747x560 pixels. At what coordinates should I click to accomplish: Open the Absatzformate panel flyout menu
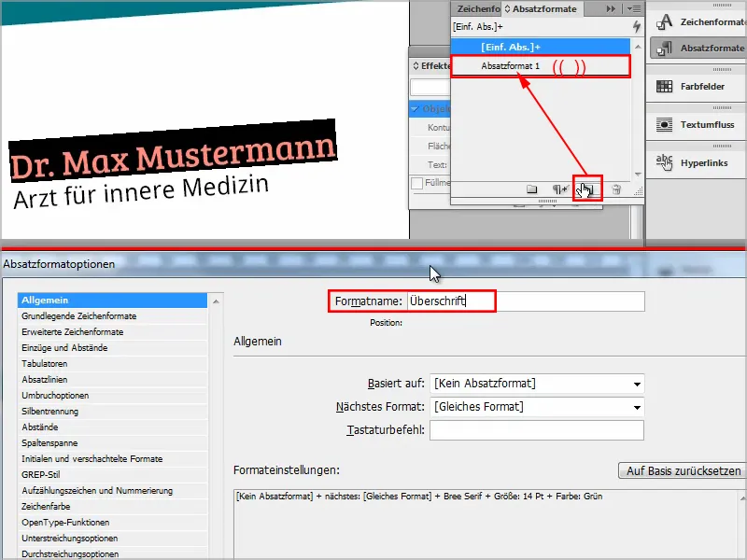pos(634,8)
